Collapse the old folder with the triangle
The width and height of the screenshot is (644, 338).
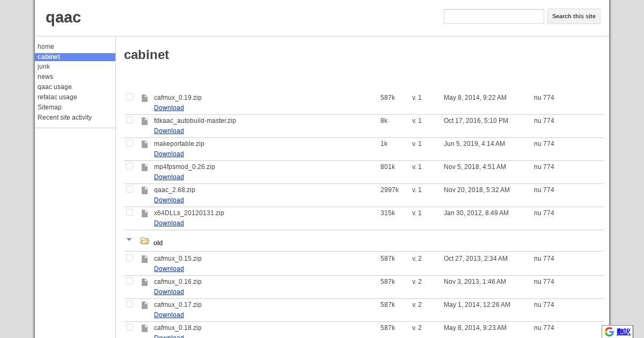pos(129,240)
